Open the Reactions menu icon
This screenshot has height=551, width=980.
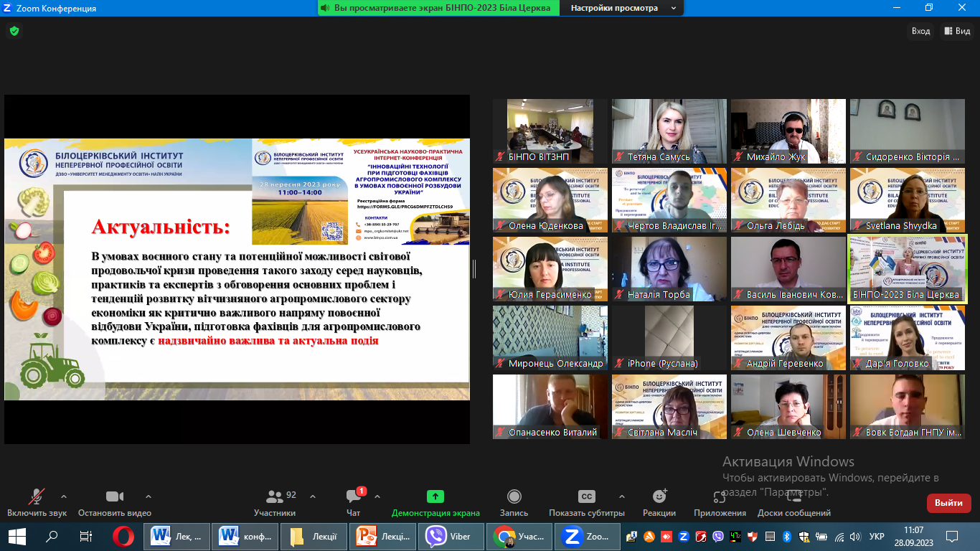click(659, 496)
